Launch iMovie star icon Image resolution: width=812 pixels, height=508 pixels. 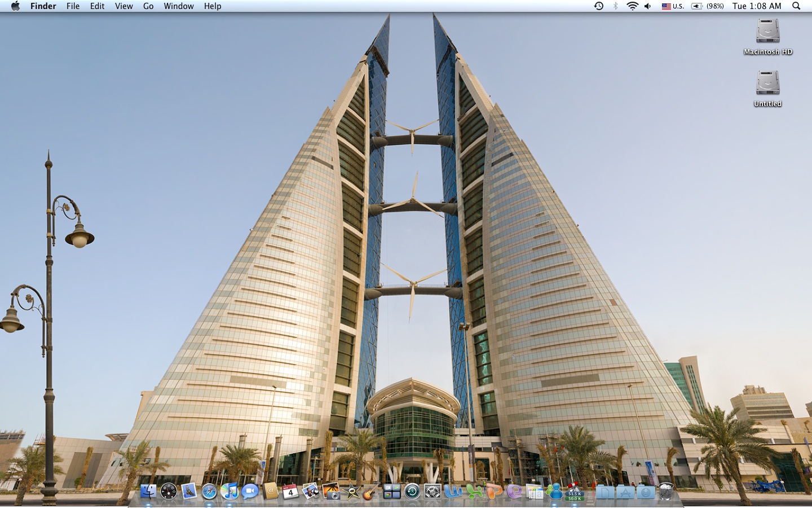352,492
